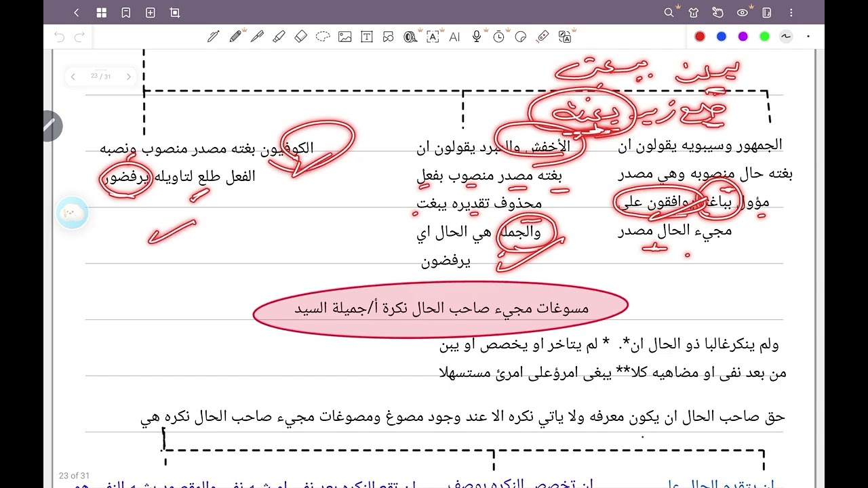
Task: Open search in the top bar
Action: pyautogui.click(x=669, y=12)
